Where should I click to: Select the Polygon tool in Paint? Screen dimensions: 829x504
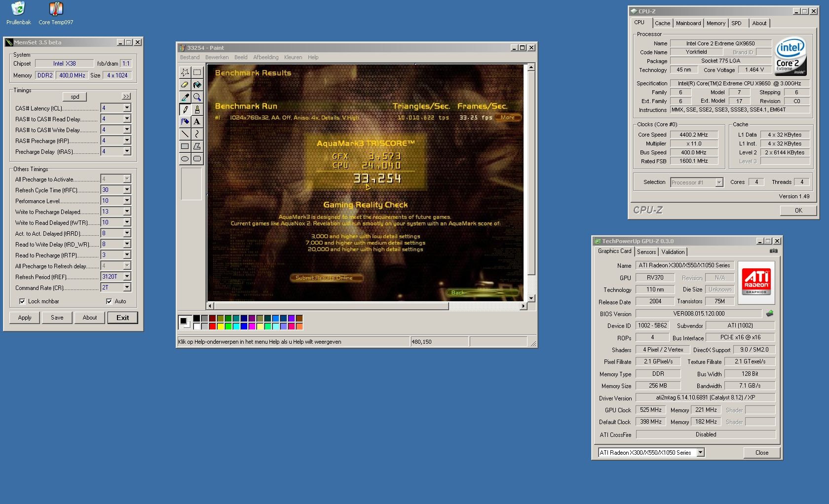click(197, 146)
